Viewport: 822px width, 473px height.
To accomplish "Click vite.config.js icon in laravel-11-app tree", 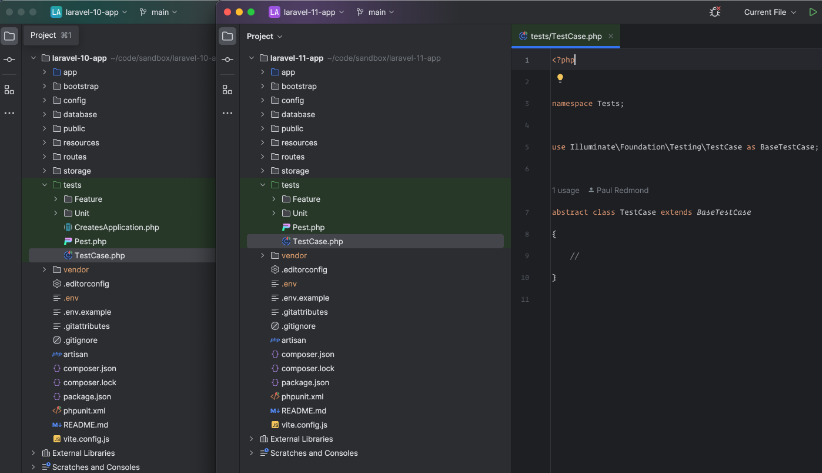I will (x=275, y=425).
